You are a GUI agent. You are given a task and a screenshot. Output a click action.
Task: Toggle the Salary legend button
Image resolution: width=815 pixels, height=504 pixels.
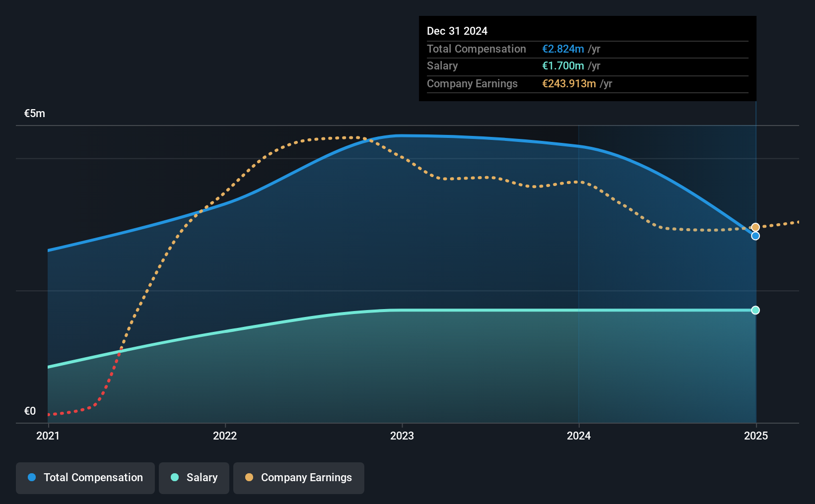[194, 478]
